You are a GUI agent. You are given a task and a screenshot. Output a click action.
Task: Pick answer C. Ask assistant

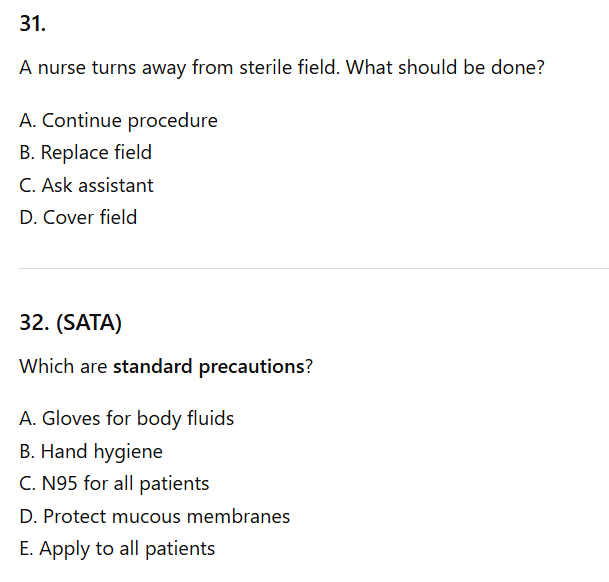(x=86, y=186)
